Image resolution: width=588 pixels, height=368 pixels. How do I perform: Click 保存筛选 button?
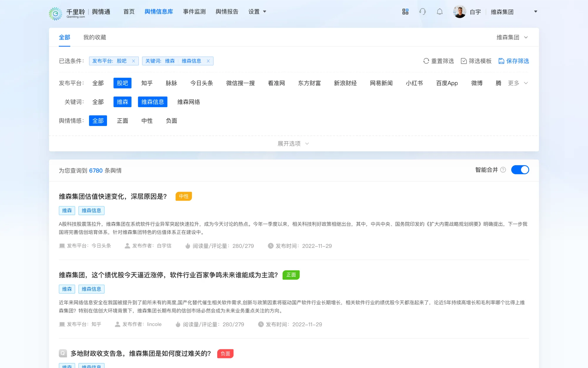[x=514, y=61]
